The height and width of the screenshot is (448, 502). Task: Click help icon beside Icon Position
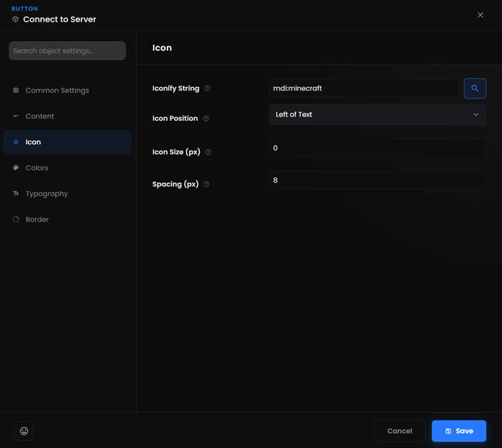(206, 118)
